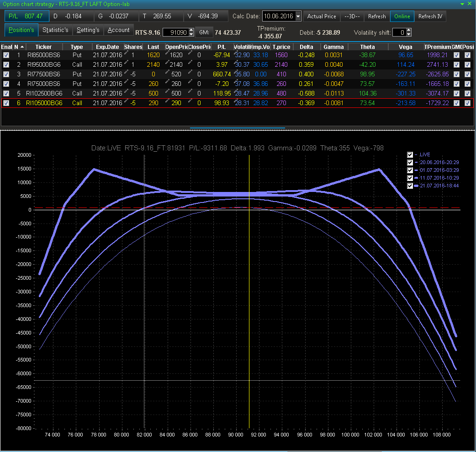Hide the LIVE curve via legend checkbox
This screenshot has height=452, width=476.
tap(410, 155)
